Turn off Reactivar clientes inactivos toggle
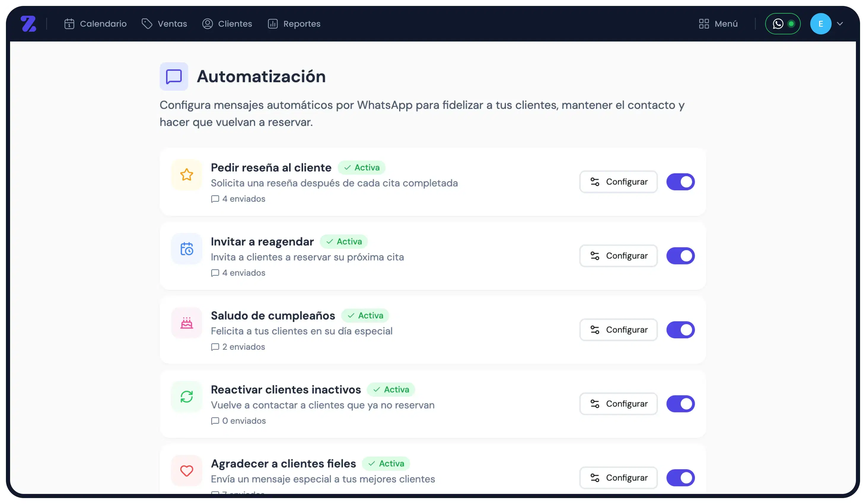This screenshot has height=504, width=866. point(681,404)
